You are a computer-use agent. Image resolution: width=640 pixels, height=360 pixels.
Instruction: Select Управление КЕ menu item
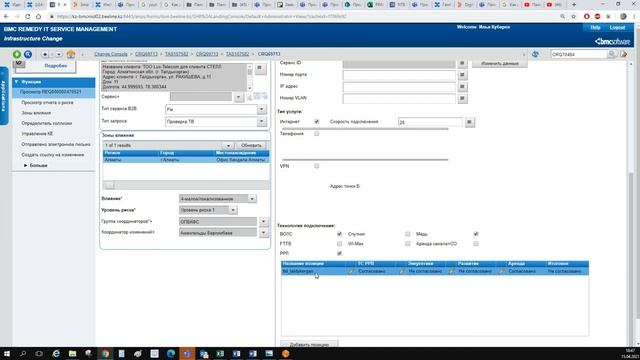(x=37, y=134)
